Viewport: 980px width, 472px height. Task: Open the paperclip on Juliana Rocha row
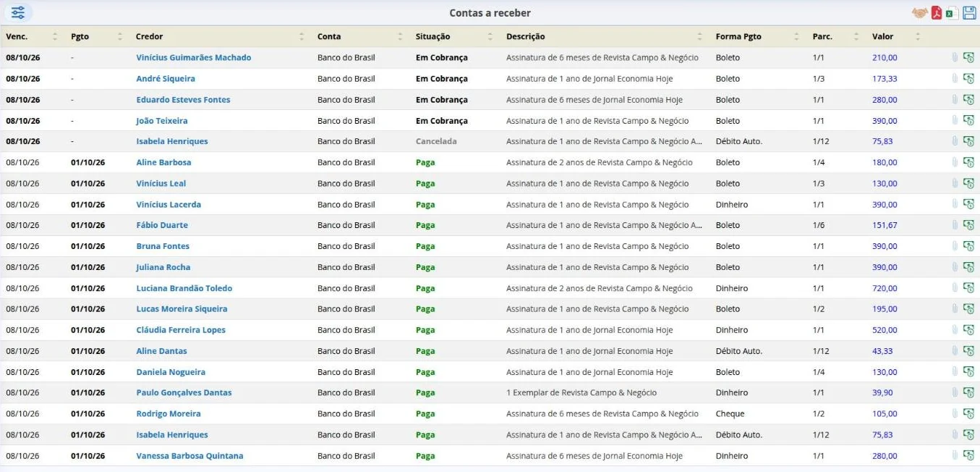[954, 267]
